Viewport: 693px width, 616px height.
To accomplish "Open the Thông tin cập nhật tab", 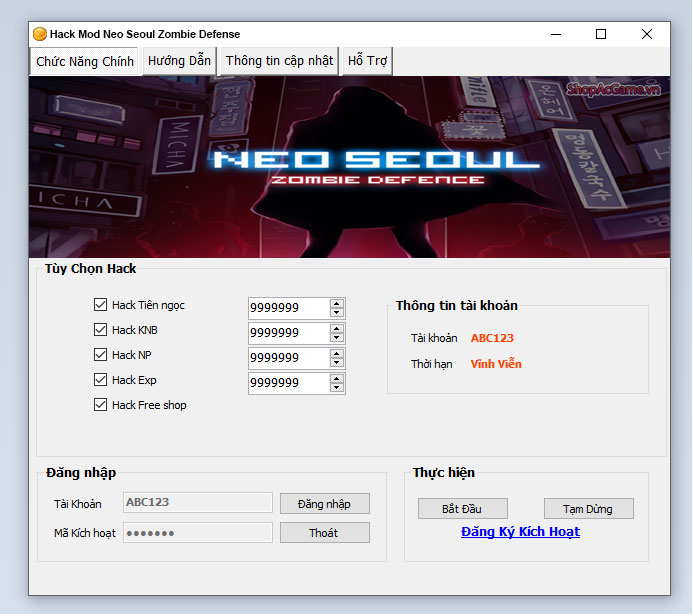I will [279, 61].
